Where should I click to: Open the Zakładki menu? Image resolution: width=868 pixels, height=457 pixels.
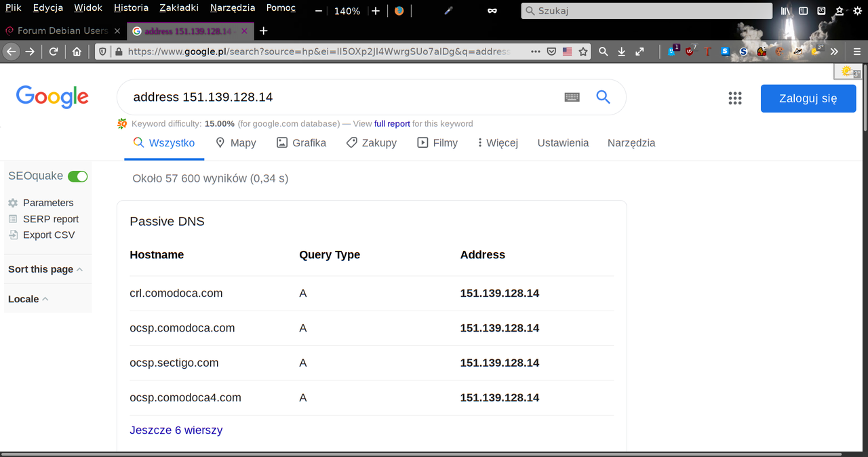point(179,8)
